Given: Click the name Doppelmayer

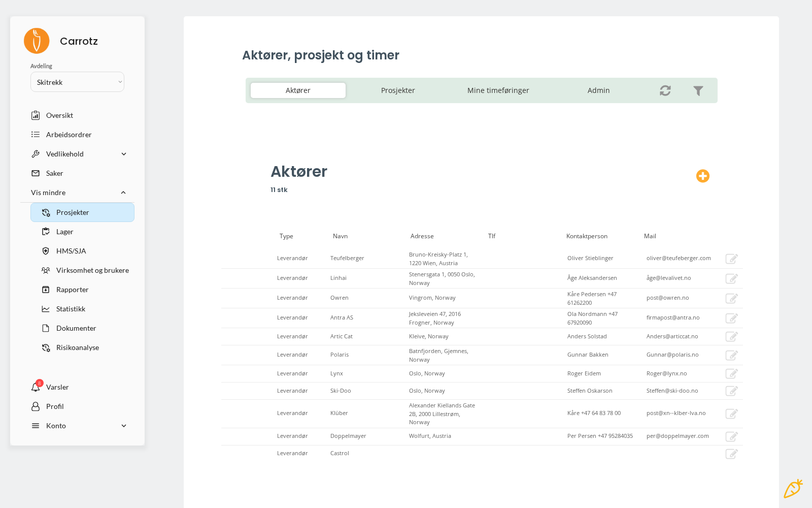Looking at the screenshot, I should point(348,436).
